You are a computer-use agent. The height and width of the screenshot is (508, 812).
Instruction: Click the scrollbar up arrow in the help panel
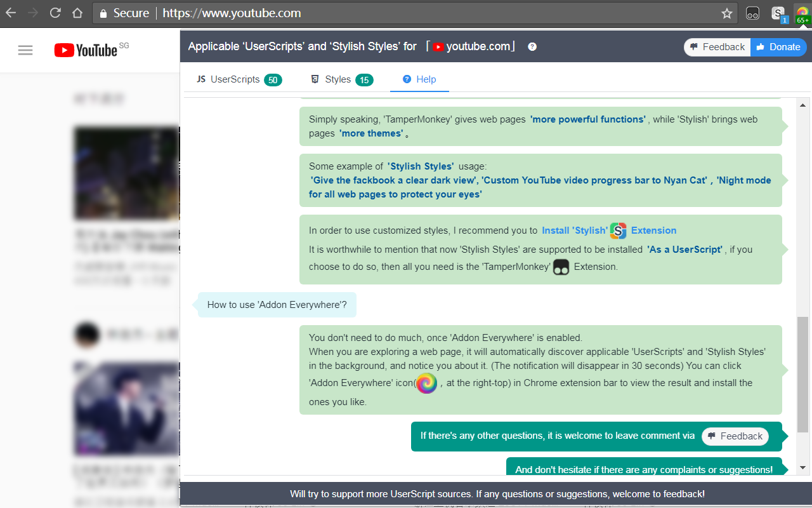803,105
